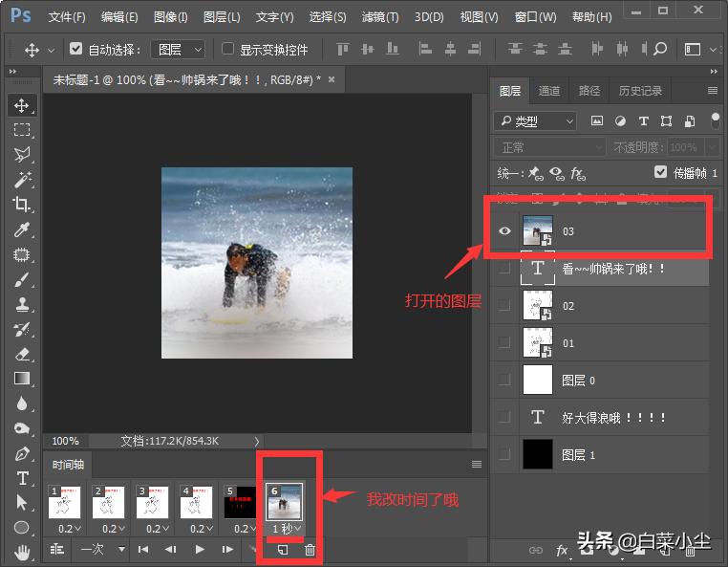Click the search icon in options bar
Image resolution: width=728 pixels, height=567 pixels.
[x=660, y=49]
